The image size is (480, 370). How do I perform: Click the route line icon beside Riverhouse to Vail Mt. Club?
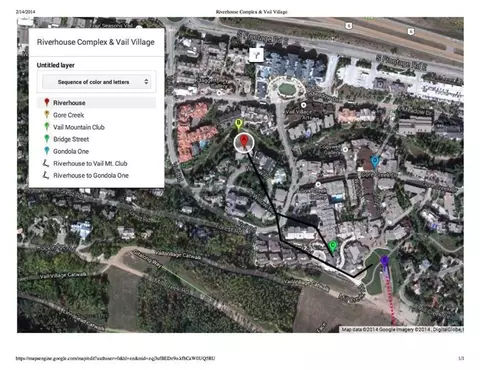click(46, 163)
